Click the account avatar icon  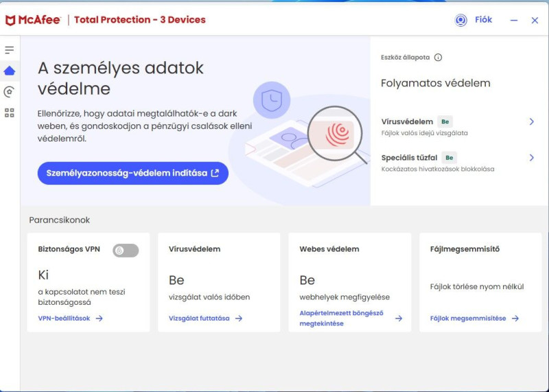click(460, 20)
